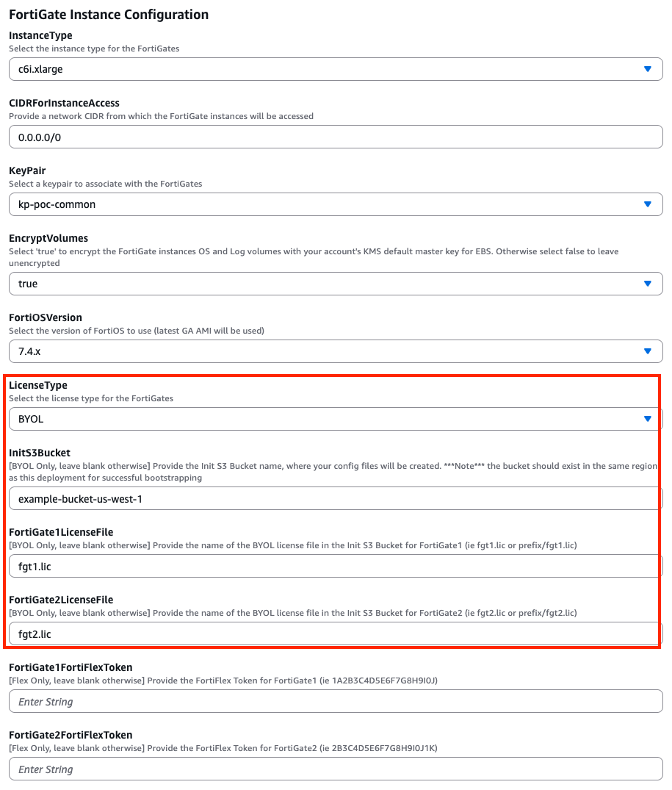This screenshot has width=672, height=790.
Task: Click the 'FortiGate1FortiFlexToken' field label
Action: coord(71,667)
